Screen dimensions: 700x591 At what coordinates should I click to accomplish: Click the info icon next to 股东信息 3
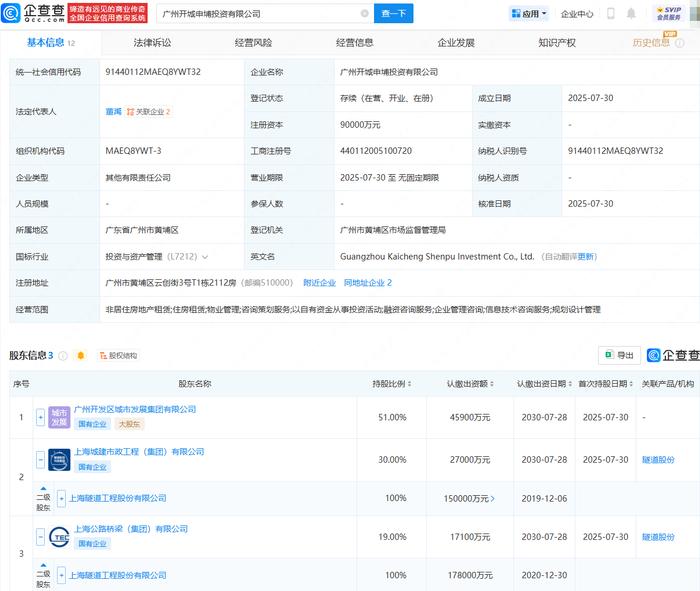63,356
